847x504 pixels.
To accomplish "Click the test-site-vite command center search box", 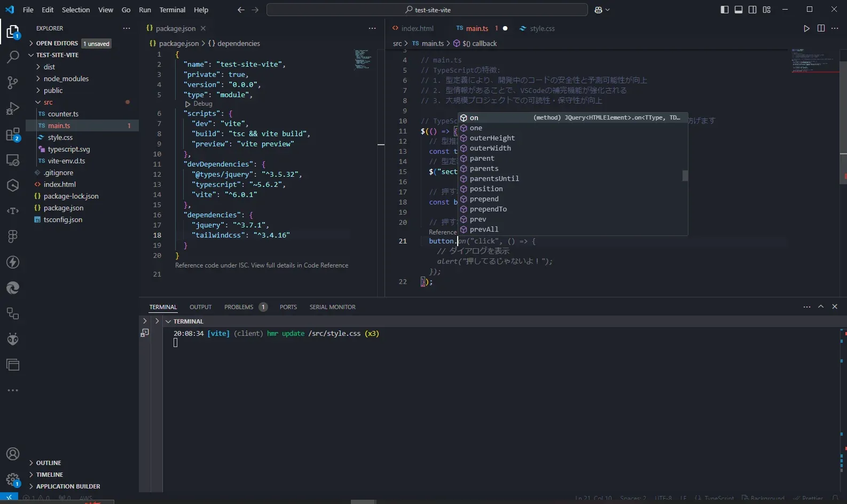I will [x=427, y=10].
